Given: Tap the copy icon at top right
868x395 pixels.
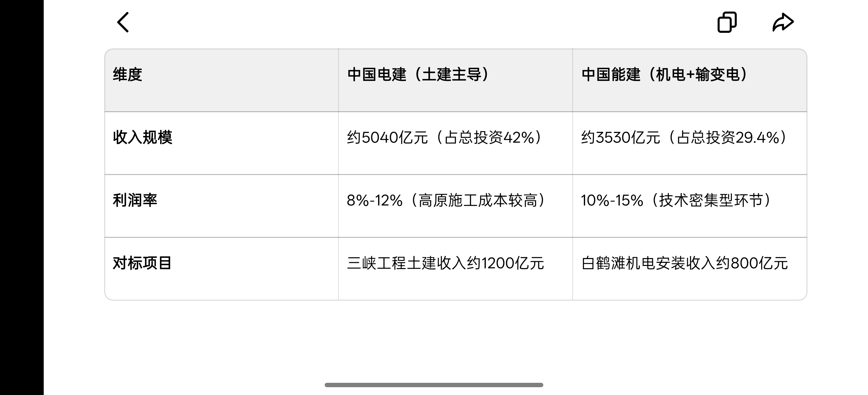Looking at the screenshot, I should [727, 22].
